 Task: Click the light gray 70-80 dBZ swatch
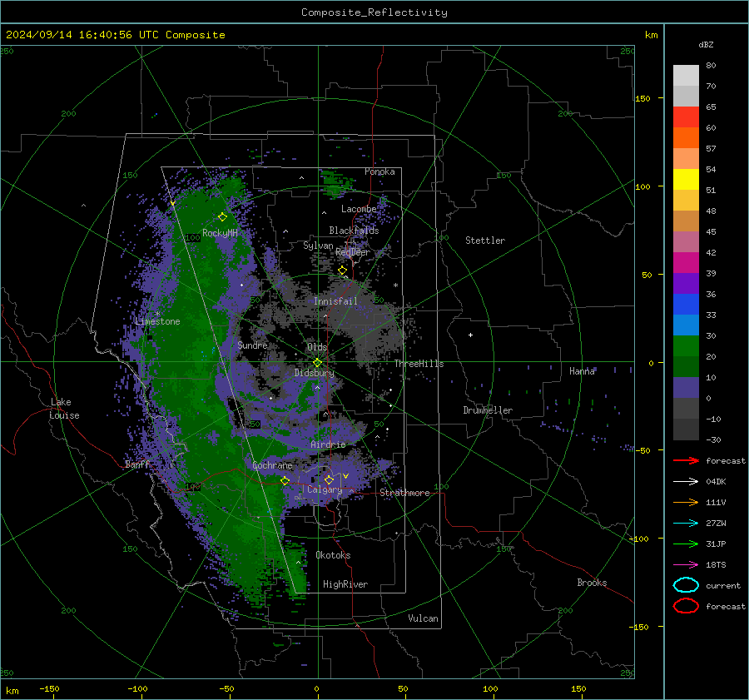(x=686, y=76)
